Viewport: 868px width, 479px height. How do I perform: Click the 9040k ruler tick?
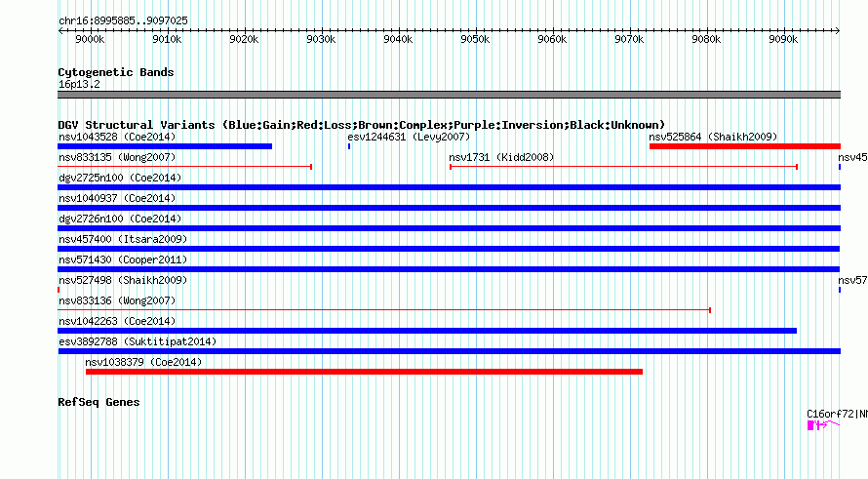(398, 39)
